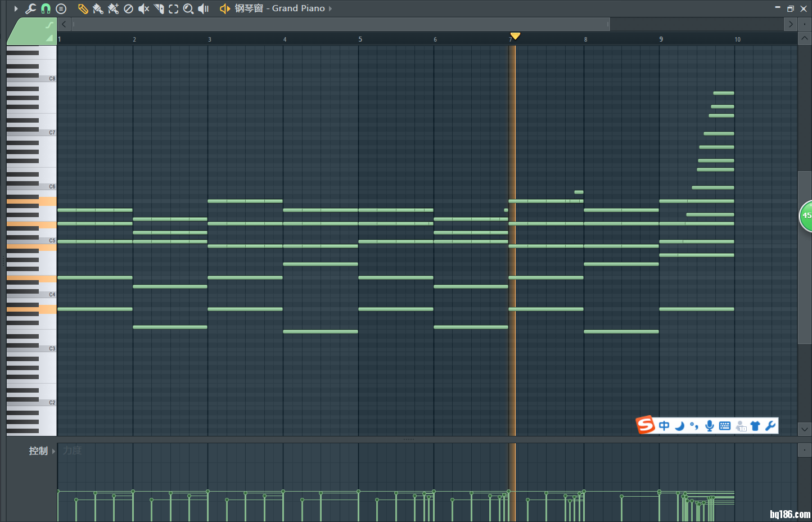812x522 pixels.
Task: Select the Slice tool
Action: point(159,8)
